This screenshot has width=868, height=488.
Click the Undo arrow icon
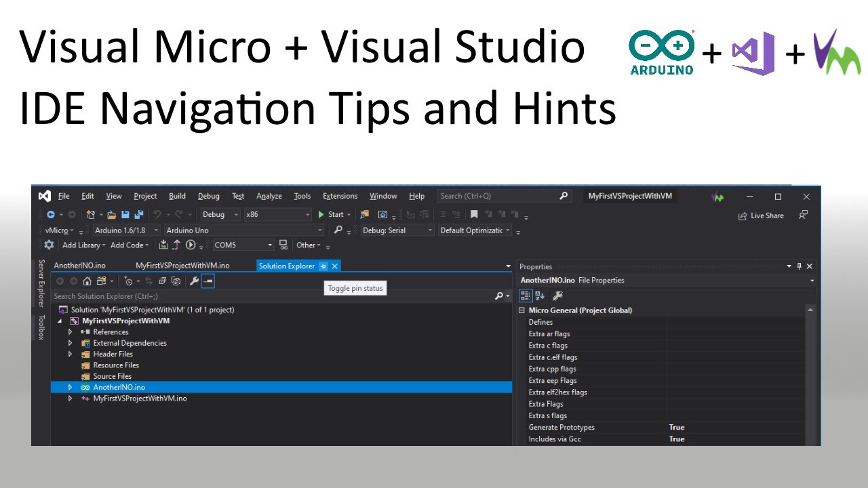[157, 214]
